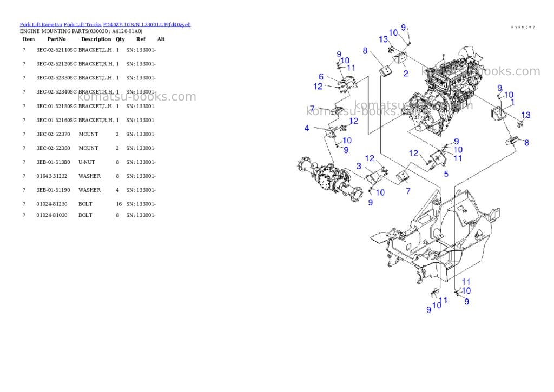Click callout number 1 in the diagram
Image resolution: width=554 pixels, height=392 pixels.
pos(512,102)
